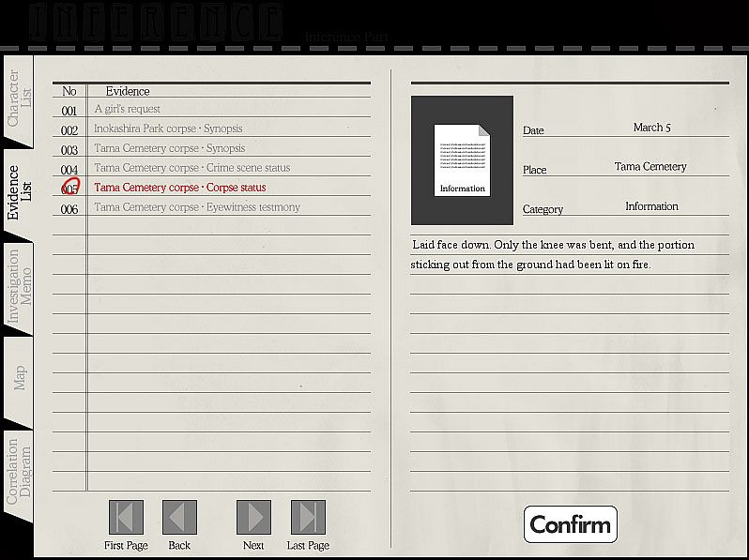Click the Information document thumbnail
Viewport: 749px width, 560px height.
462,160
